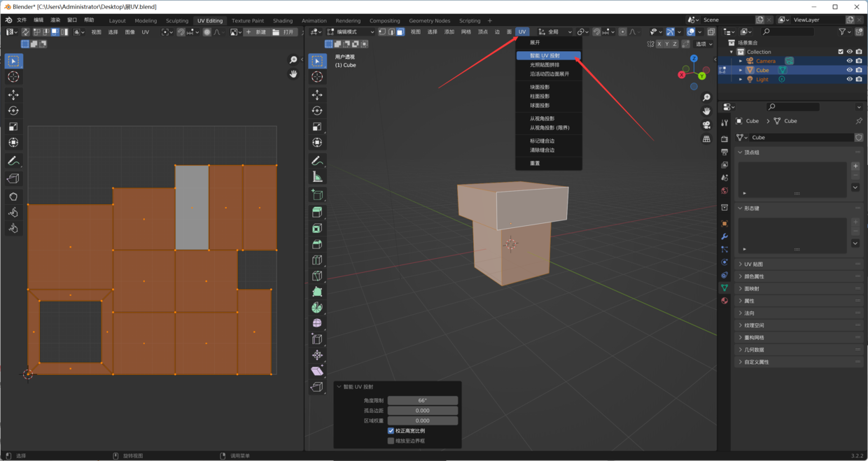Select the Move tool in 3D viewport toolbar

tap(317, 94)
